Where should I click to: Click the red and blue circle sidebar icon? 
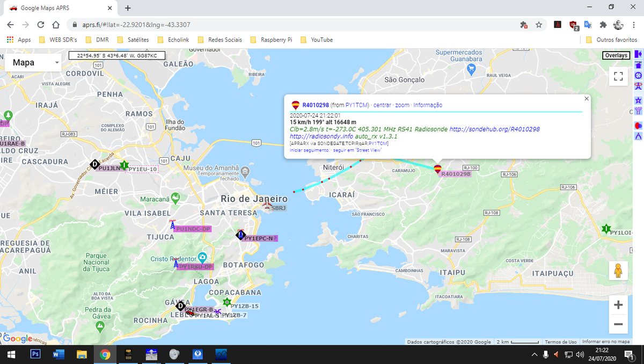639,125
